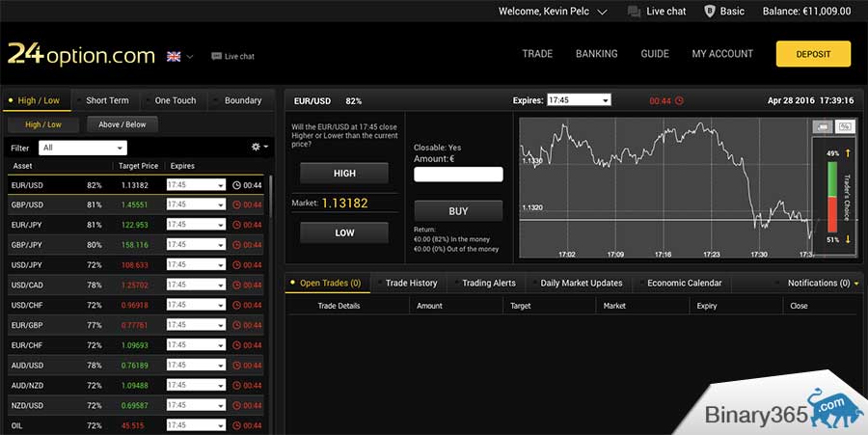
Task: Select the GBP/USD asset row
Action: [135, 204]
